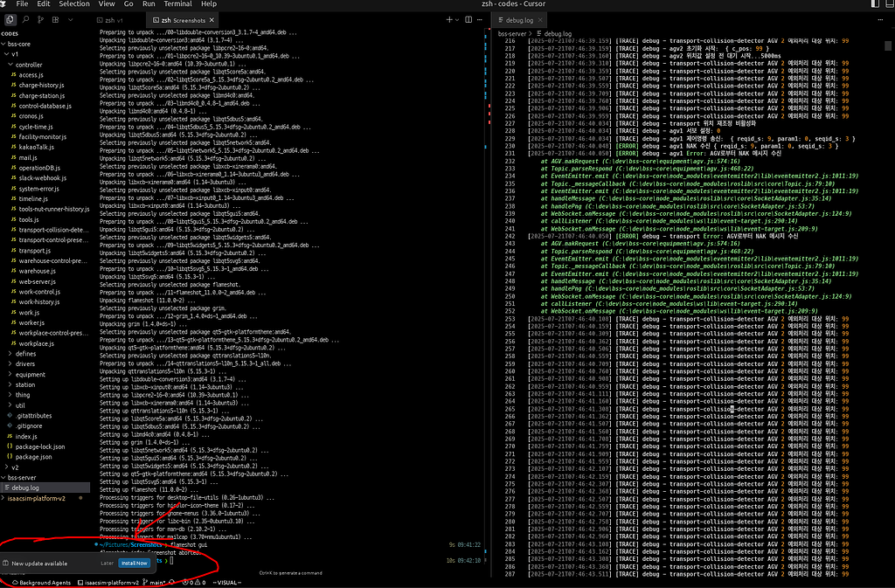Screen dimensions: 895x588
Task: Split the terminal using the split icon
Action: pos(468,18)
